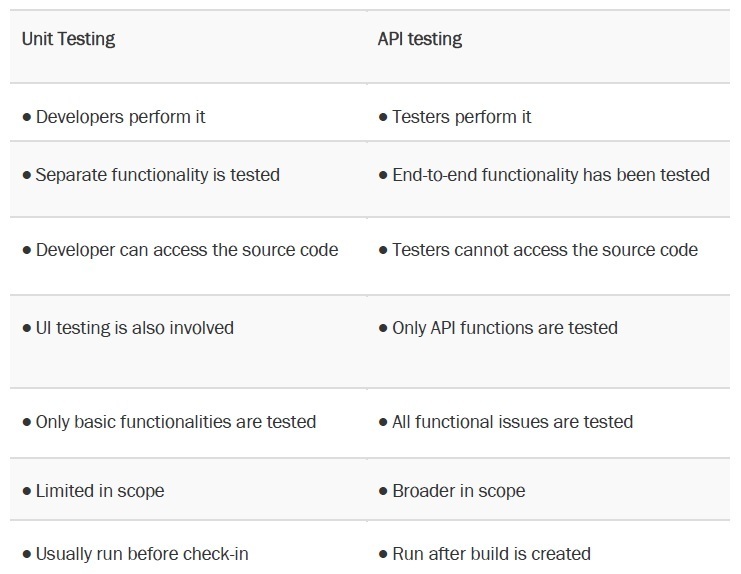
Task: Select 'Usually run before check-in' text
Action: (x=142, y=554)
